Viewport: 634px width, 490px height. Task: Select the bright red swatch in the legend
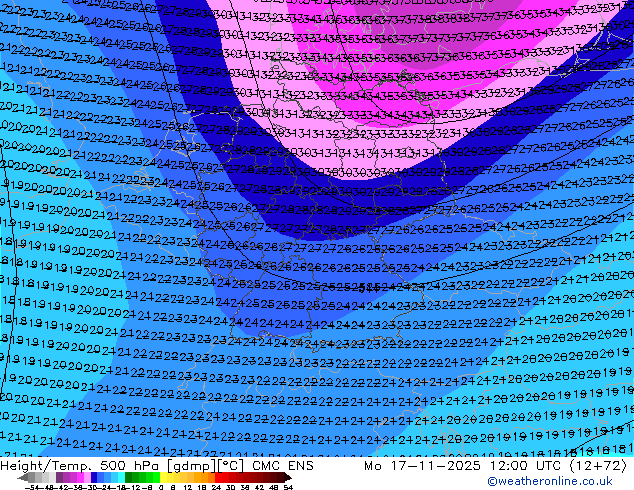(218, 477)
